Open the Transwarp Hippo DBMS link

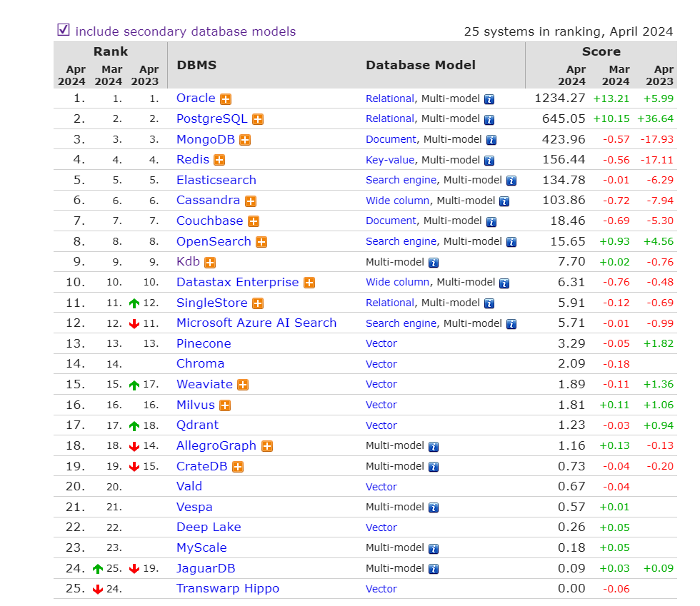[x=228, y=589]
